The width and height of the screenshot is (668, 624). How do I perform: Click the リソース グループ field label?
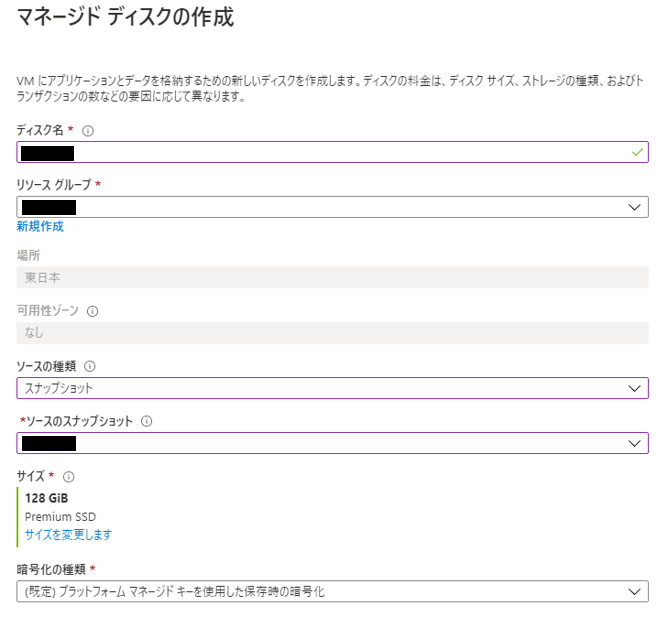coord(54,185)
